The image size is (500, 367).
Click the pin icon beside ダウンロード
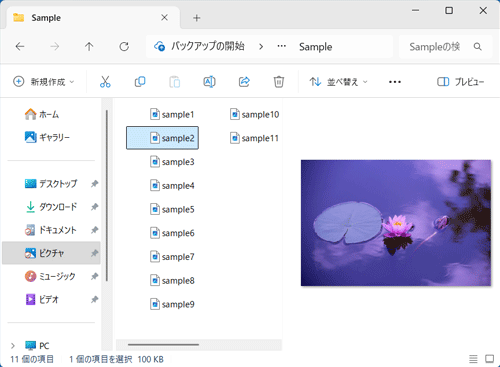click(95, 207)
